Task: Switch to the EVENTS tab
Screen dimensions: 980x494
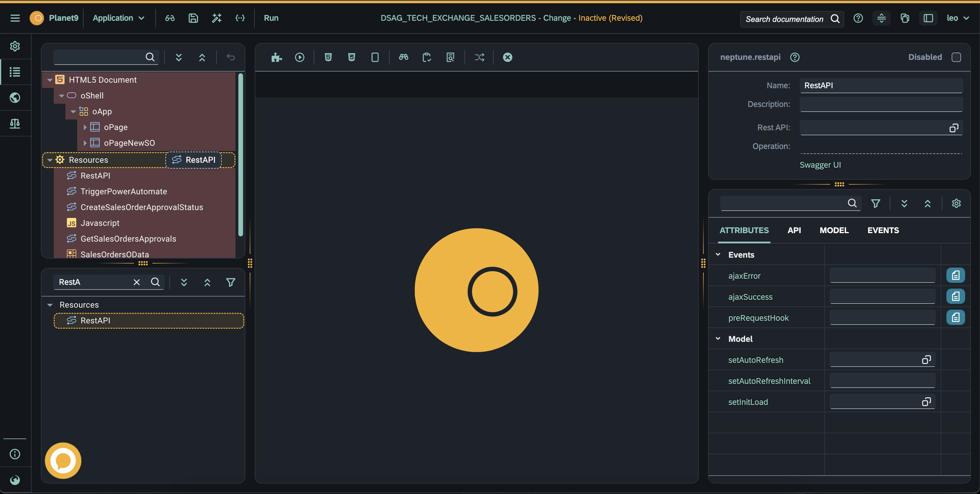Action: pos(883,230)
